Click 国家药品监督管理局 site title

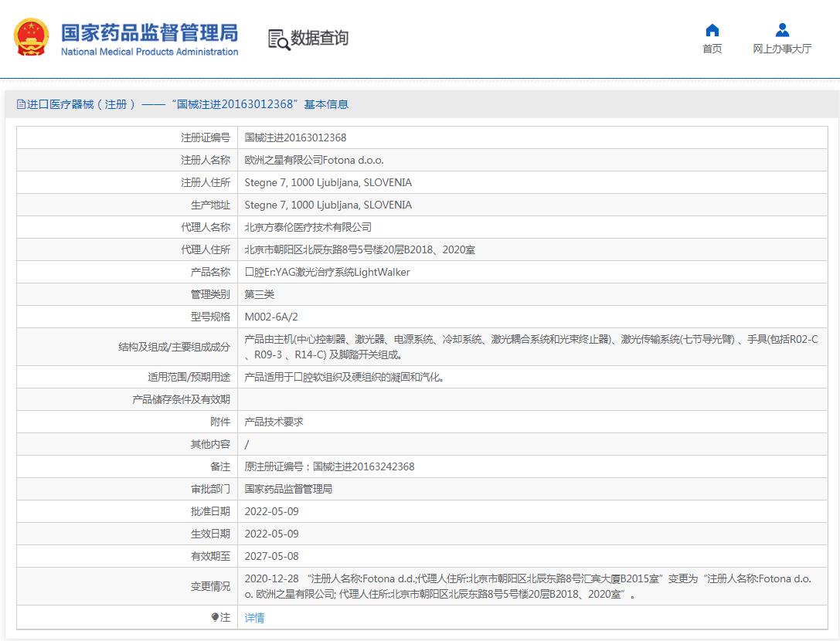(x=149, y=32)
